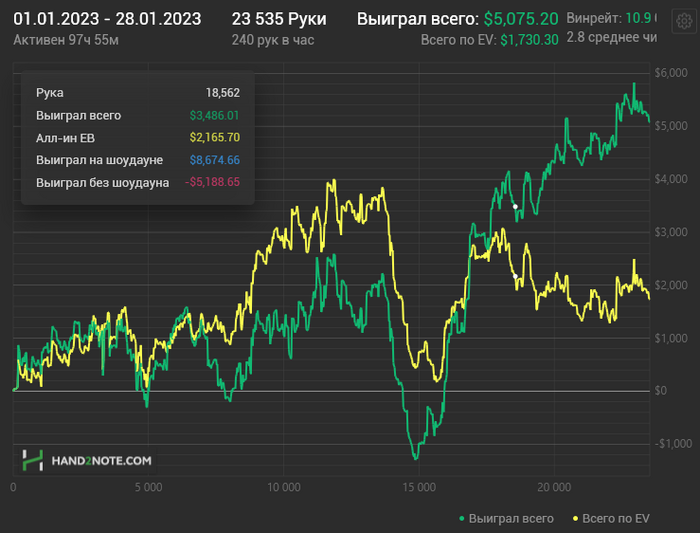Click the 20 000 x-axis label
Viewport: 700px width, 533px height.
[x=554, y=487]
